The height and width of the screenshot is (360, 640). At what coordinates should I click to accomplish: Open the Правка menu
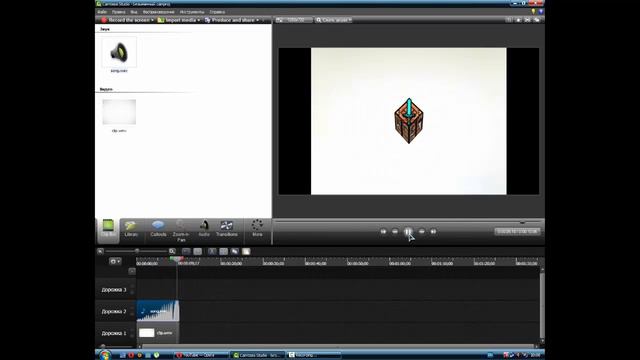(118, 12)
